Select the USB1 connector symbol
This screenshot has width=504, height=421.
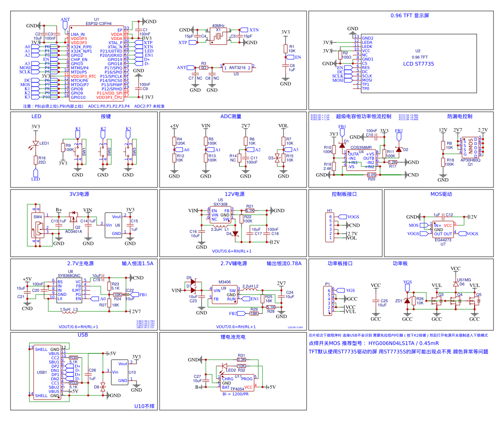47,372
